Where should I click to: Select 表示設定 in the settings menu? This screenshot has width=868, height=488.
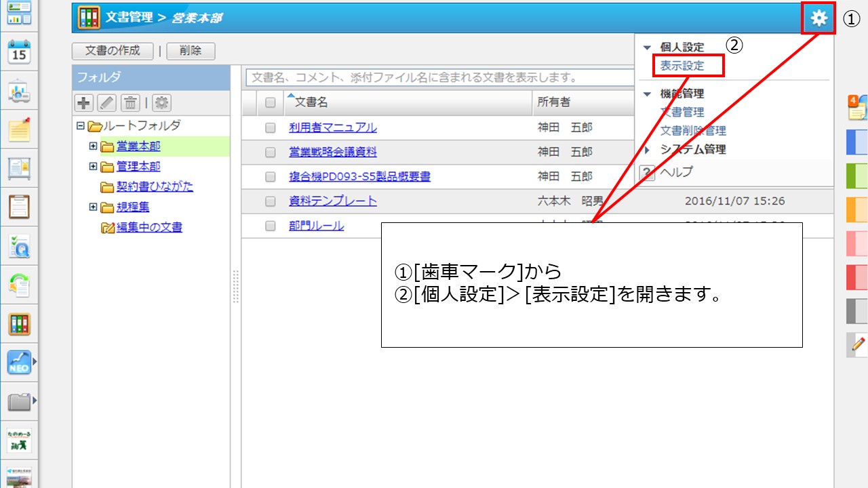point(682,66)
